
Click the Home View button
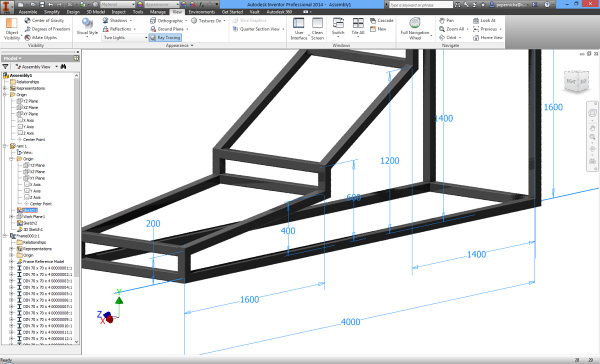[488, 38]
